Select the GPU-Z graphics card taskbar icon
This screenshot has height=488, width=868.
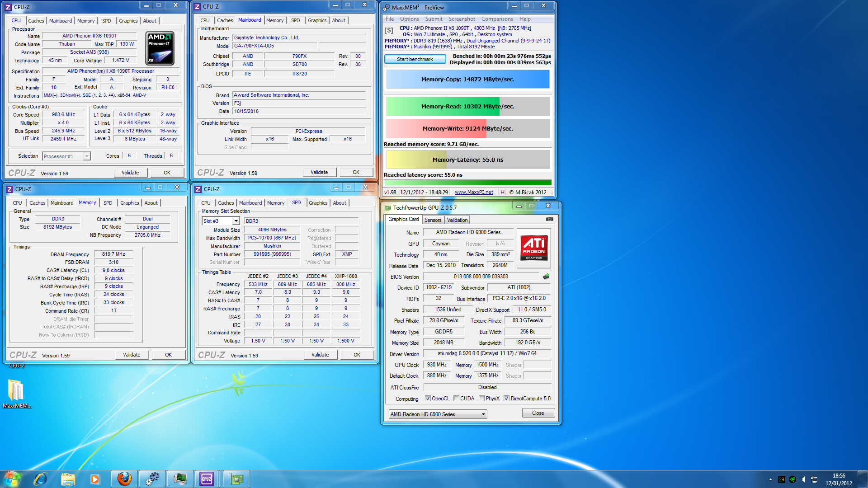[236, 479]
